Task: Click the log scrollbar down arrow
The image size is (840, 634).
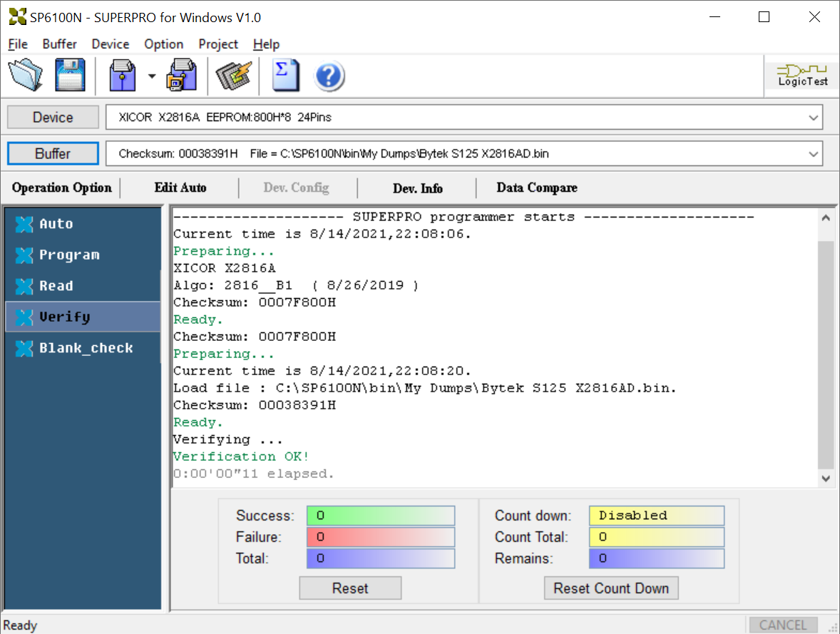Action: pyautogui.click(x=826, y=479)
